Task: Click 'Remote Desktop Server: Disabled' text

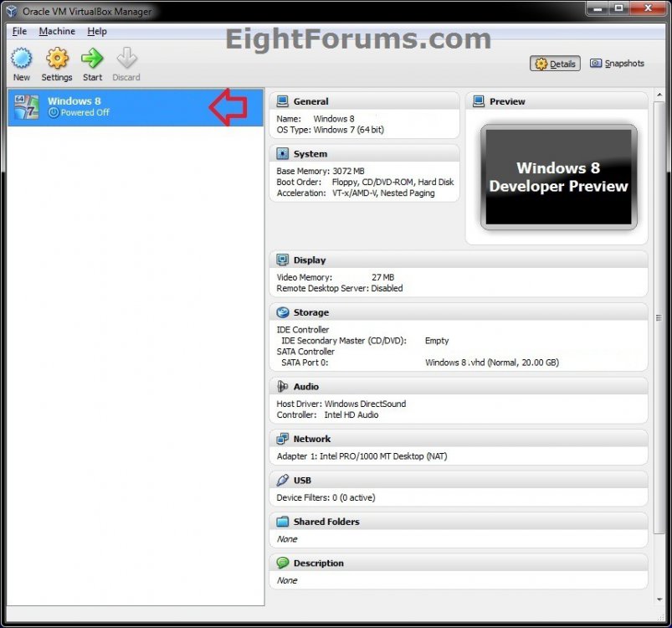Action: point(340,289)
